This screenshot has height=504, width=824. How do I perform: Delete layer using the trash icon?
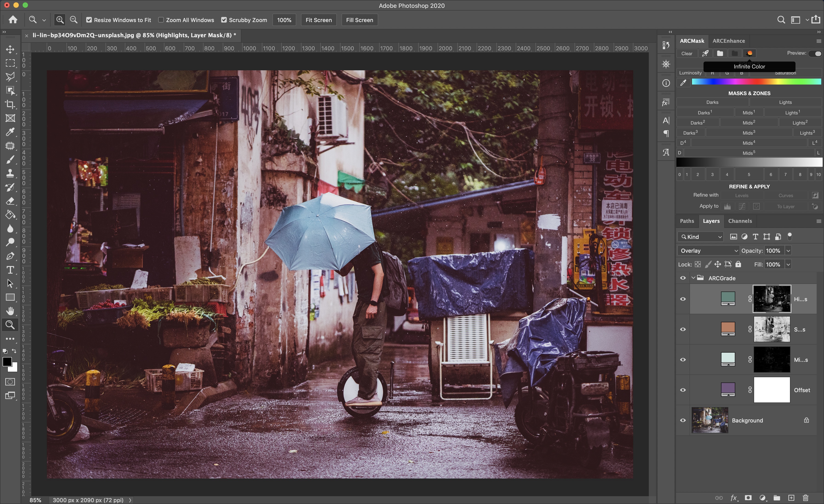(806, 498)
